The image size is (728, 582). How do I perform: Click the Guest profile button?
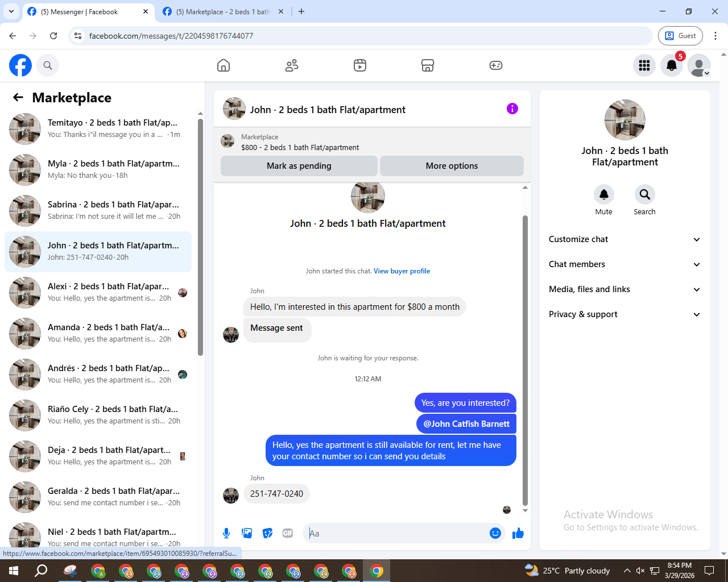[x=680, y=36]
